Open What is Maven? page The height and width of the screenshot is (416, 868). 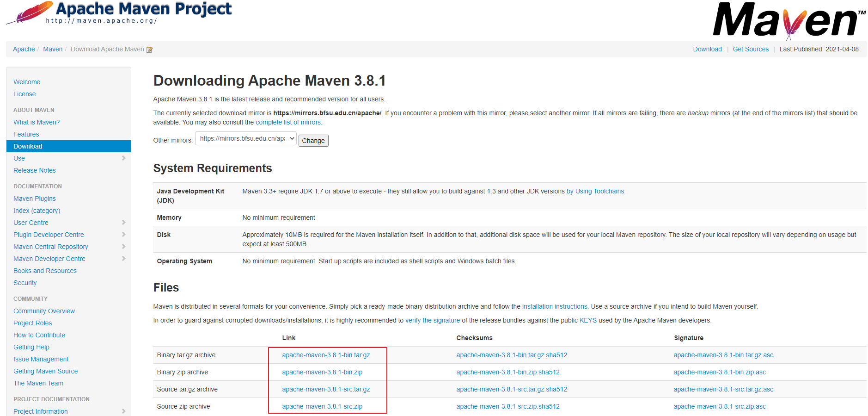(37, 122)
